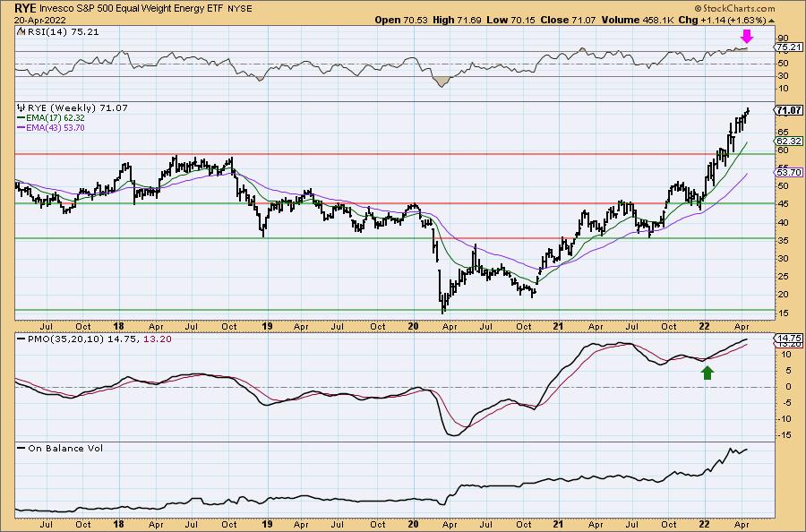Click the 13.20 PMO signal value in legend
806x532 pixels.
[x=159, y=339]
